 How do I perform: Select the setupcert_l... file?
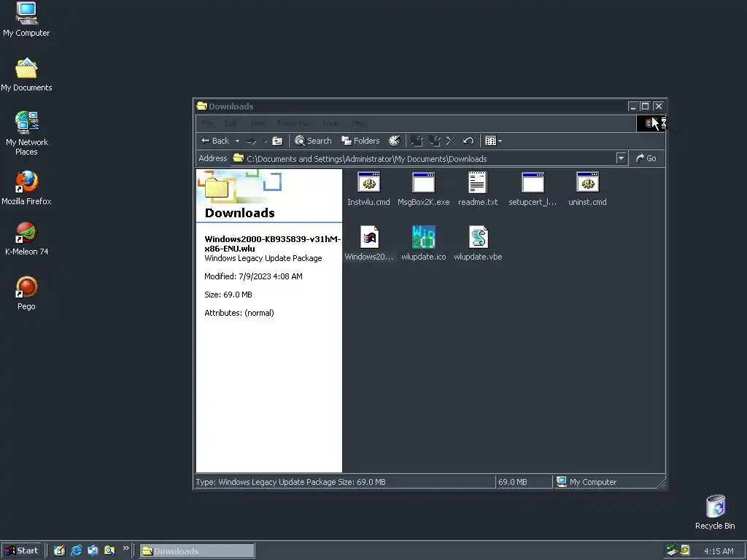532,189
